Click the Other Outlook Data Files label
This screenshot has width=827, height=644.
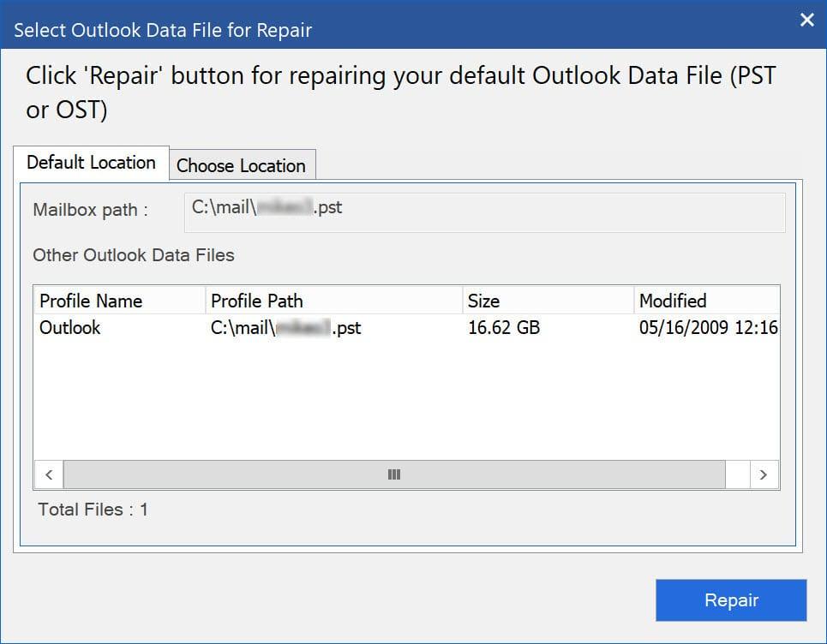(x=134, y=255)
